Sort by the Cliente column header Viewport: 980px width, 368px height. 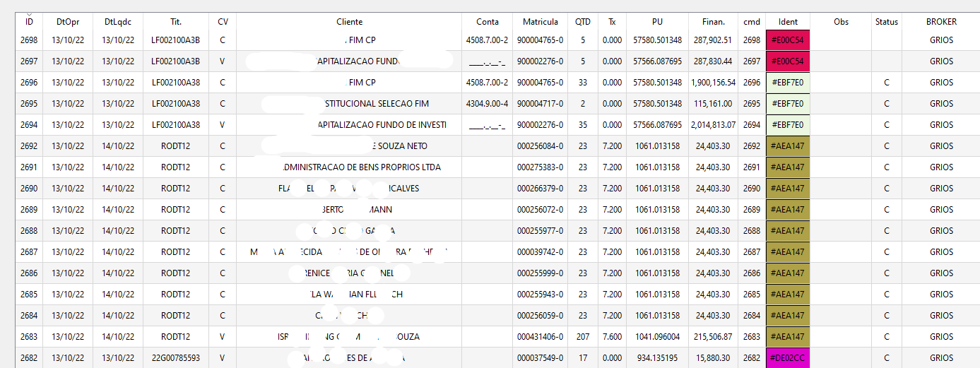[x=349, y=22]
